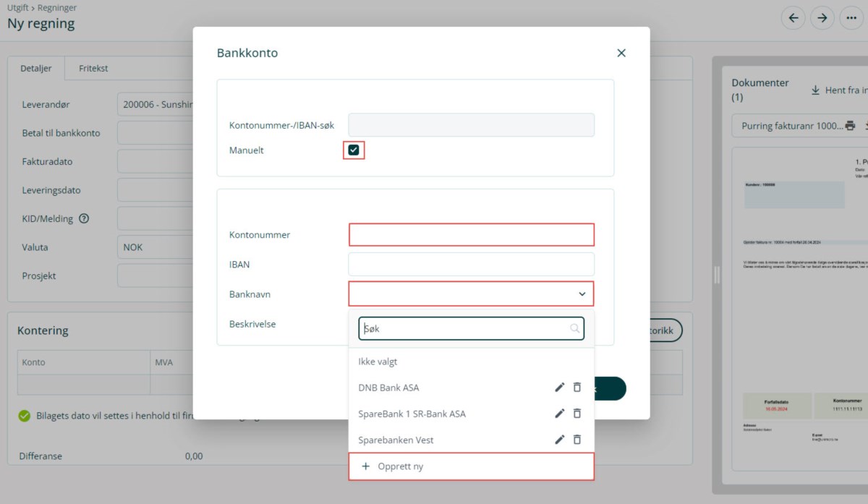
Task: Switch to the Fritekst tab
Action: [93, 69]
